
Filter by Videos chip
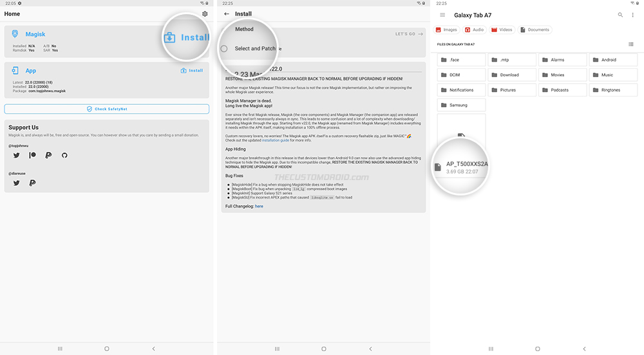pyautogui.click(x=502, y=30)
